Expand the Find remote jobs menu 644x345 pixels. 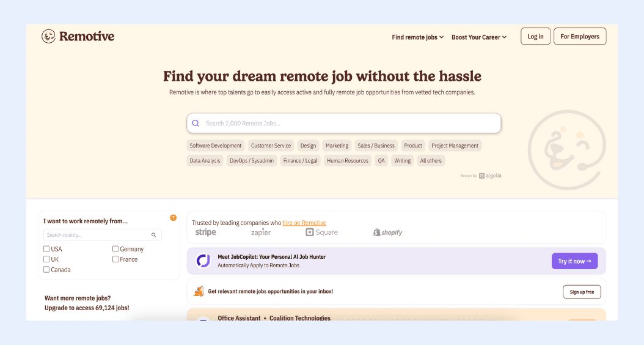click(418, 37)
